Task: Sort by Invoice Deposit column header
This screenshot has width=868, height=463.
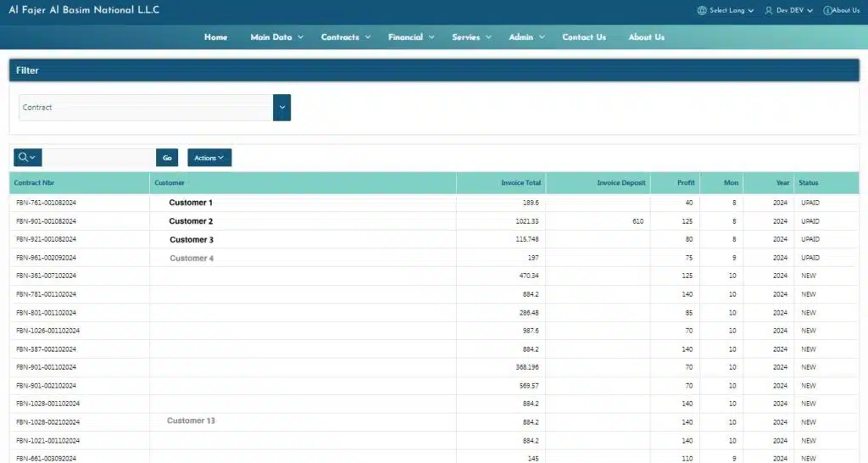Action: click(621, 183)
